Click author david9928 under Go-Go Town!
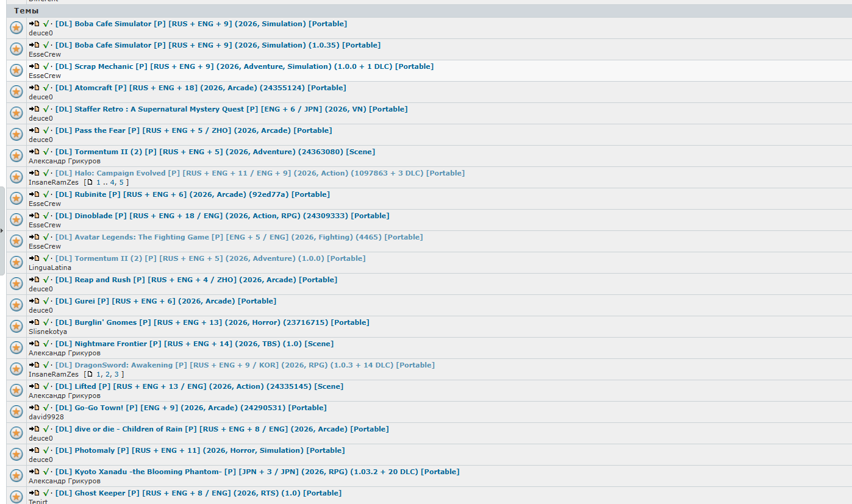The width and height of the screenshot is (852, 504). [46, 417]
